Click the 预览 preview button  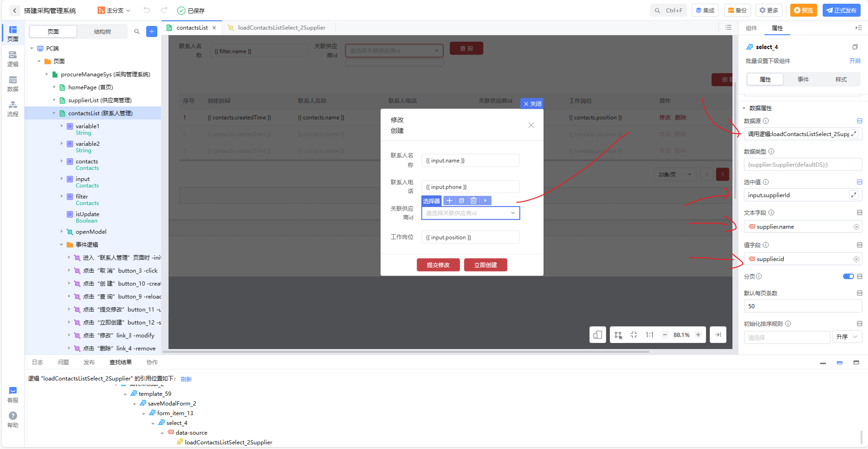(x=803, y=10)
